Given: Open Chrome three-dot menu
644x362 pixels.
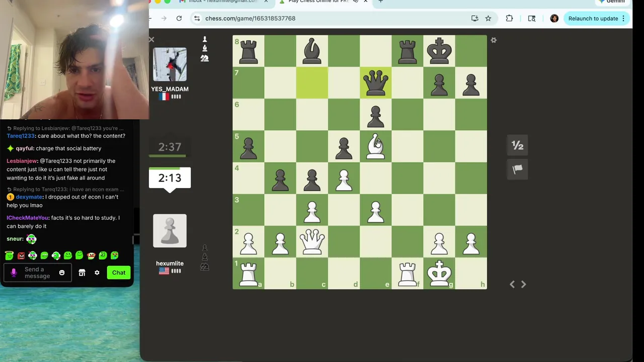Looking at the screenshot, I should tap(623, 19).
